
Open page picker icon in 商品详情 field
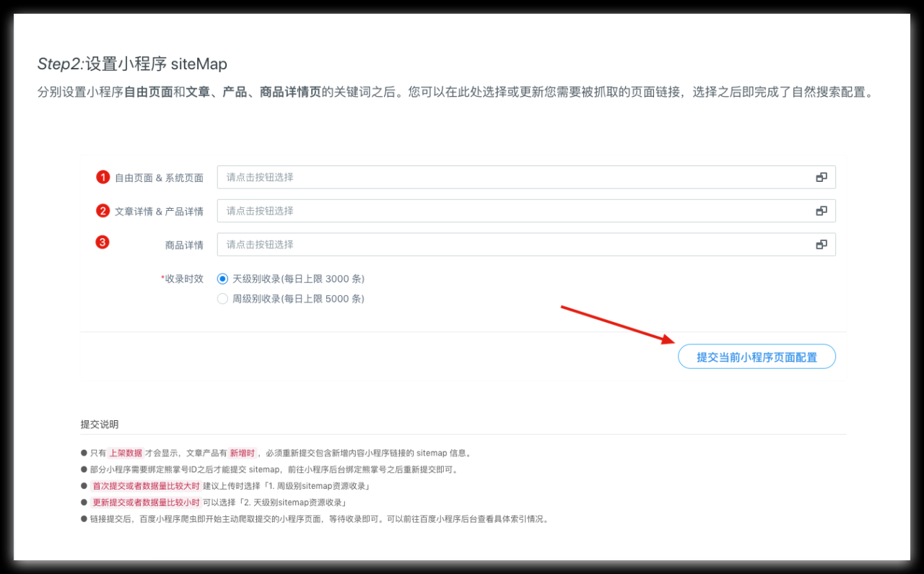[x=821, y=245]
